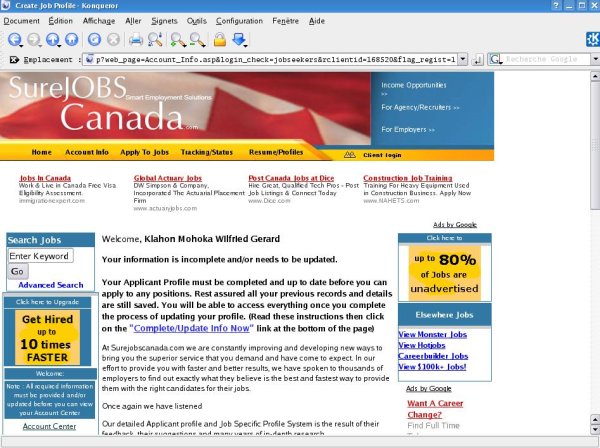Image resolution: width=600 pixels, height=448 pixels.
Task: Open View $100k+ Jobs link
Action: pyautogui.click(x=432, y=367)
